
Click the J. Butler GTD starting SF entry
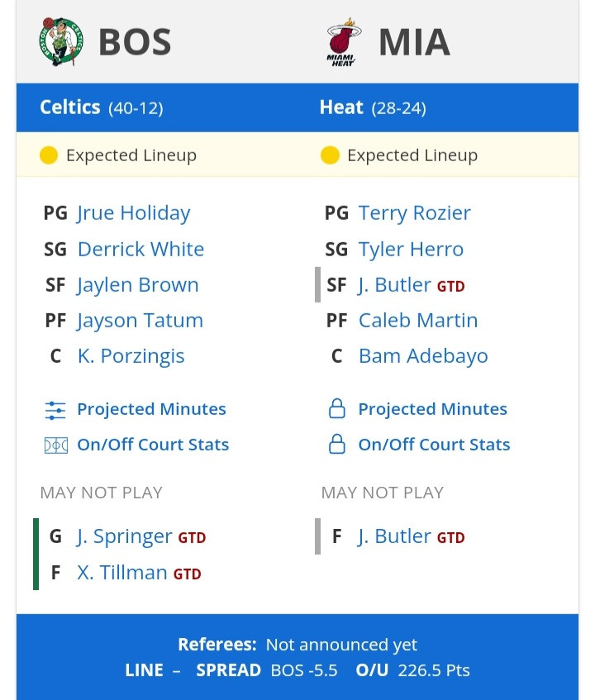pos(411,285)
